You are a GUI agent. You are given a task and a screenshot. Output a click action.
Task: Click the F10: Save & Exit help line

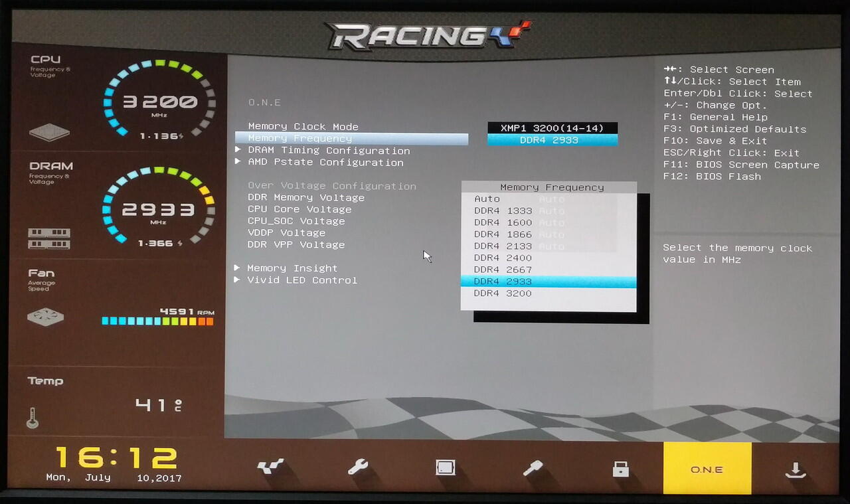tap(715, 141)
